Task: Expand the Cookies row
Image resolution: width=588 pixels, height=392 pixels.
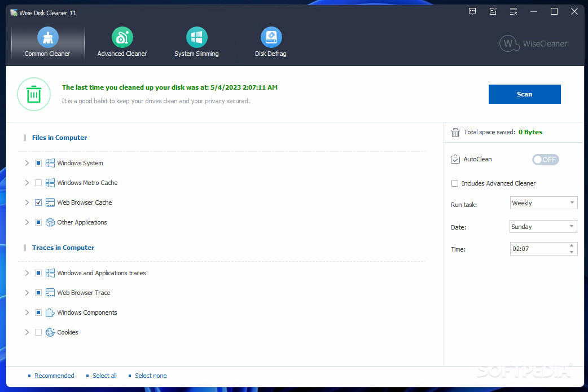Action: click(x=27, y=332)
